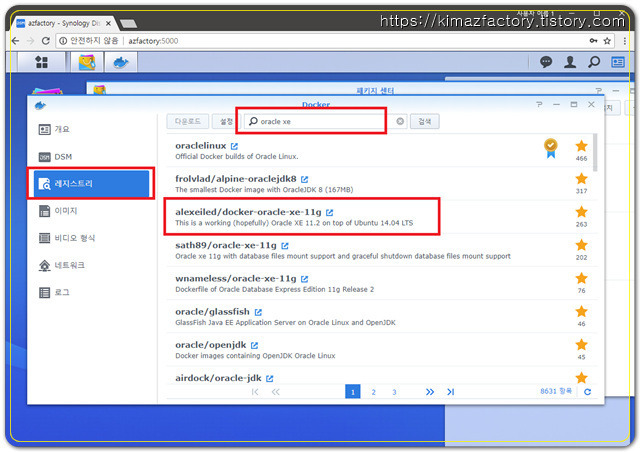640x452 pixels.
Task: Select the oraclelinux result row
Action: click(380, 151)
